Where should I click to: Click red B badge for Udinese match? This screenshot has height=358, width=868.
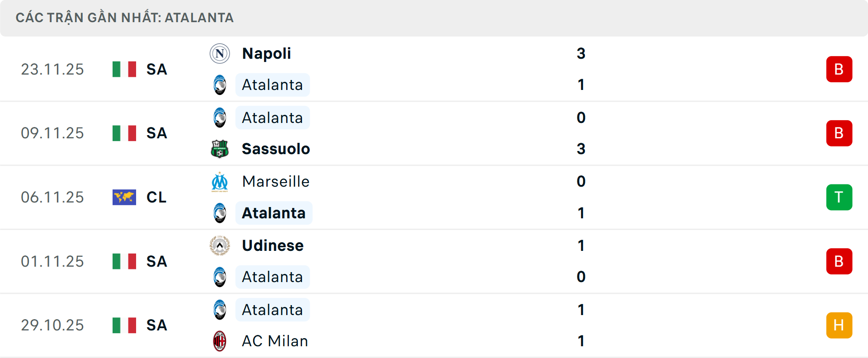(839, 261)
